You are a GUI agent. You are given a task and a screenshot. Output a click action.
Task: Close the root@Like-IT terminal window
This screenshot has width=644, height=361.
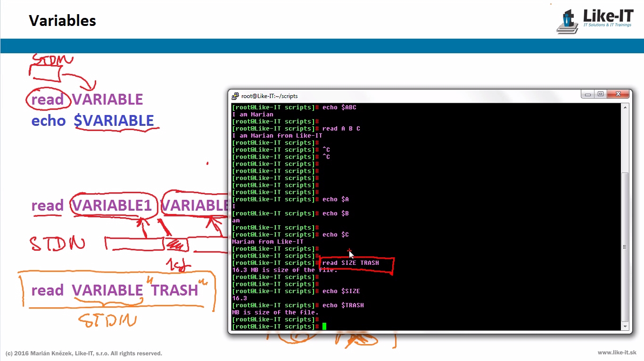pyautogui.click(x=618, y=94)
